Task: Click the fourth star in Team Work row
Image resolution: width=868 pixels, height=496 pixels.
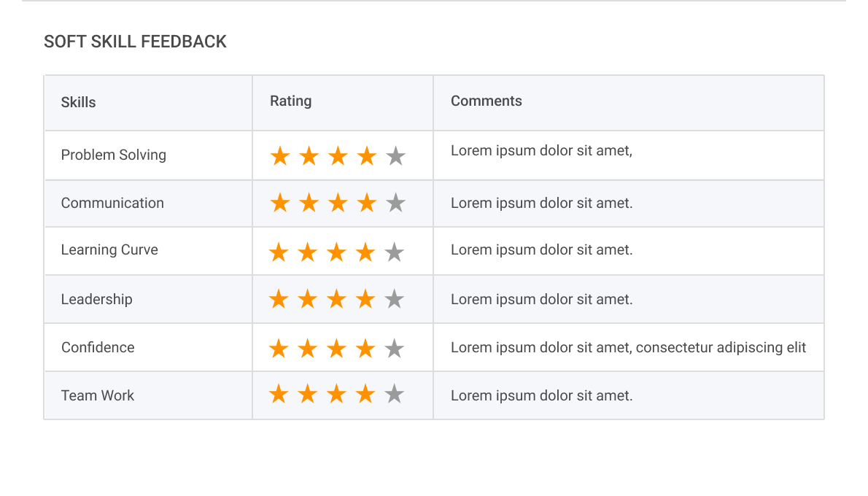Action: click(365, 395)
